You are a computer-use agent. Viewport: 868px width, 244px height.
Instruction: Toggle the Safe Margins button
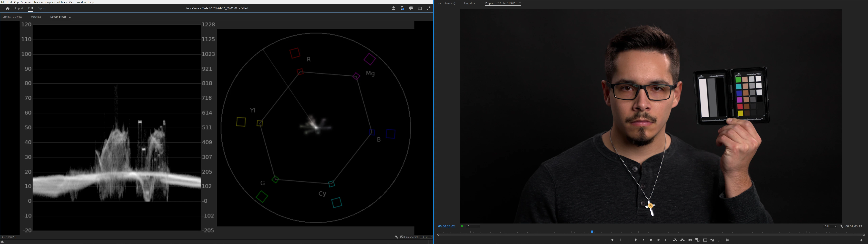[705, 240]
